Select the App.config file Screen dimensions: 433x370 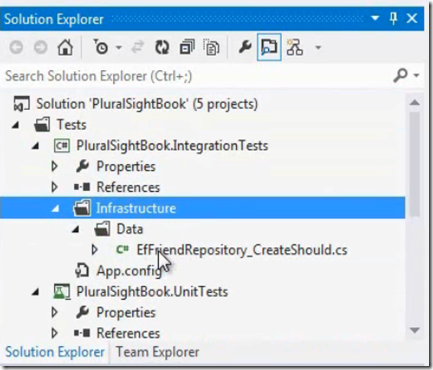pyautogui.click(x=129, y=271)
